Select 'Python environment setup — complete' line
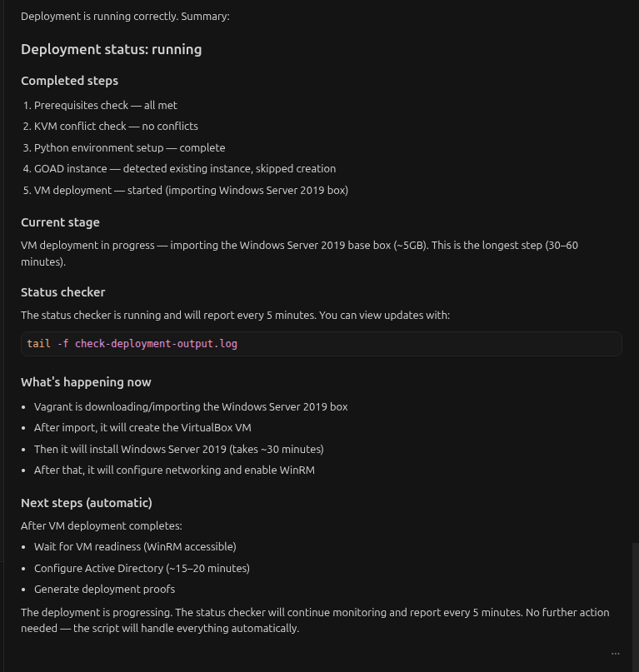Viewport: 639px width, 672px height. (x=129, y=147)
